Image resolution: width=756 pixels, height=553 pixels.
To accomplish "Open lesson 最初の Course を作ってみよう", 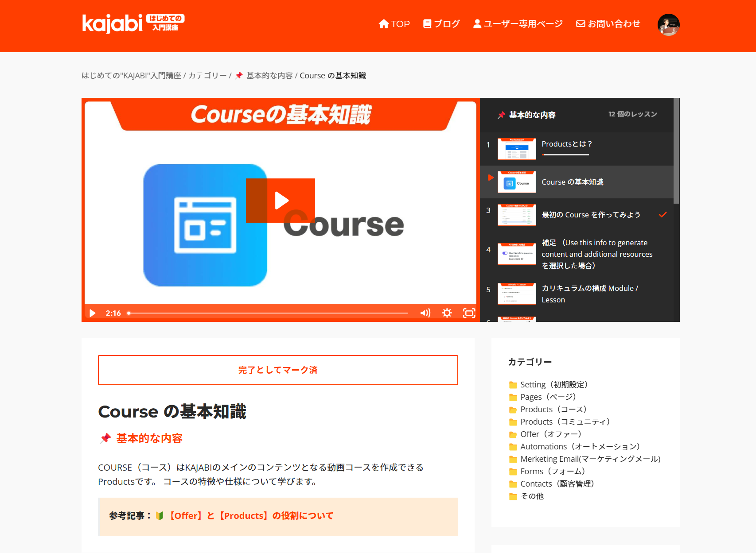I will point(577,215).
